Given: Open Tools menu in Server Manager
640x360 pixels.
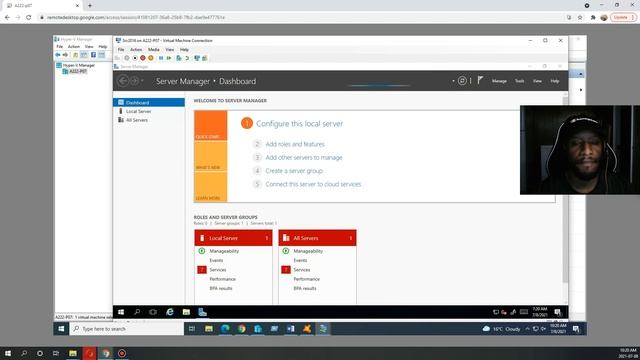Looking at the screenshot, I should [519, 81].
